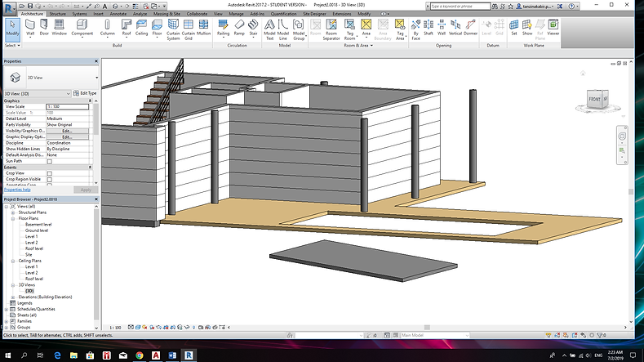
Task: Select the Curtain System tool
Action: 173,29
